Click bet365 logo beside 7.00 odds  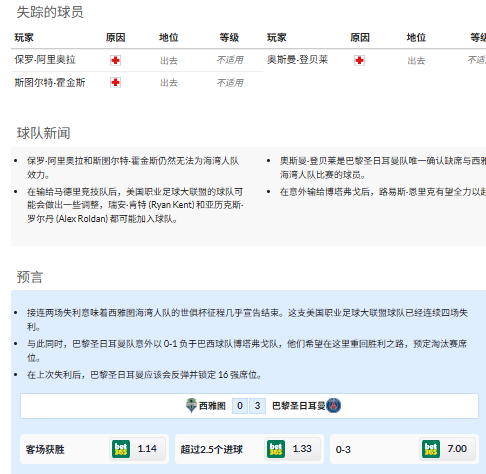tap(431, 449)
